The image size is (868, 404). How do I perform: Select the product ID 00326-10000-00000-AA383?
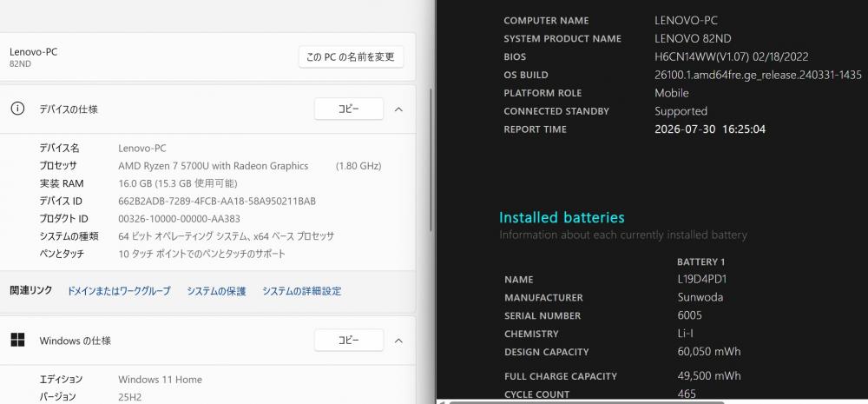pyautogui.click(x=180, y=219)
